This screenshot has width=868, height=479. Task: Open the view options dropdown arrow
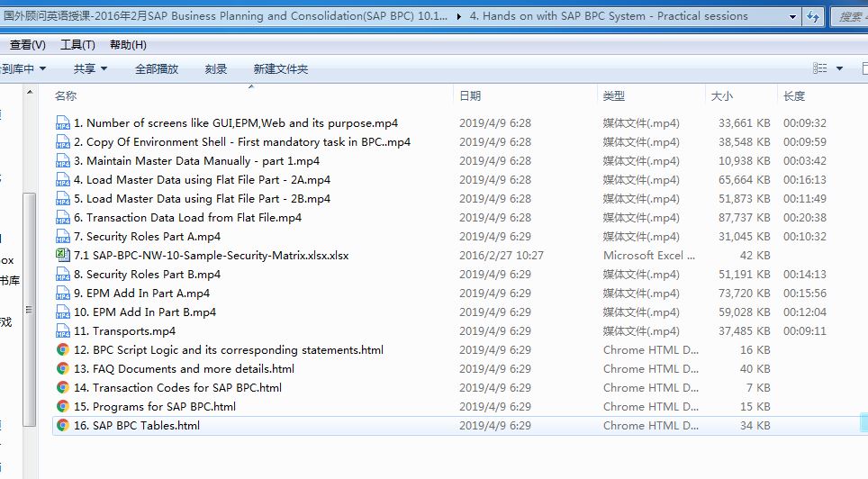point(839,68)
